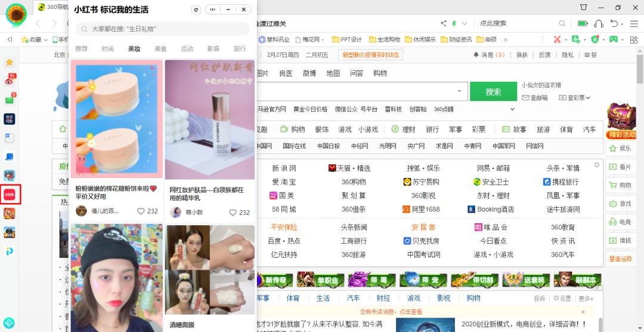Open the favorites star in the sidebar
The width and height of the screenshot is (644, 332).
click(x=9, y=63)
